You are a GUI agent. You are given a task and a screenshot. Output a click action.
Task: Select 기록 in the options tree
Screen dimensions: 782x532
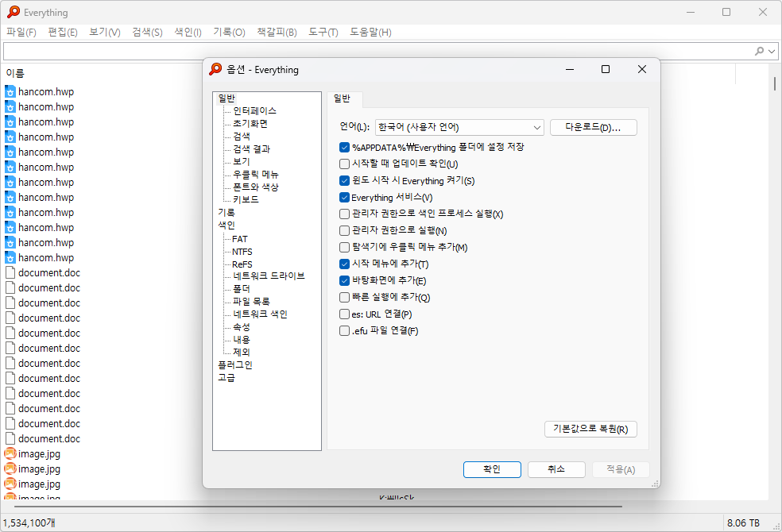[226, 213]
